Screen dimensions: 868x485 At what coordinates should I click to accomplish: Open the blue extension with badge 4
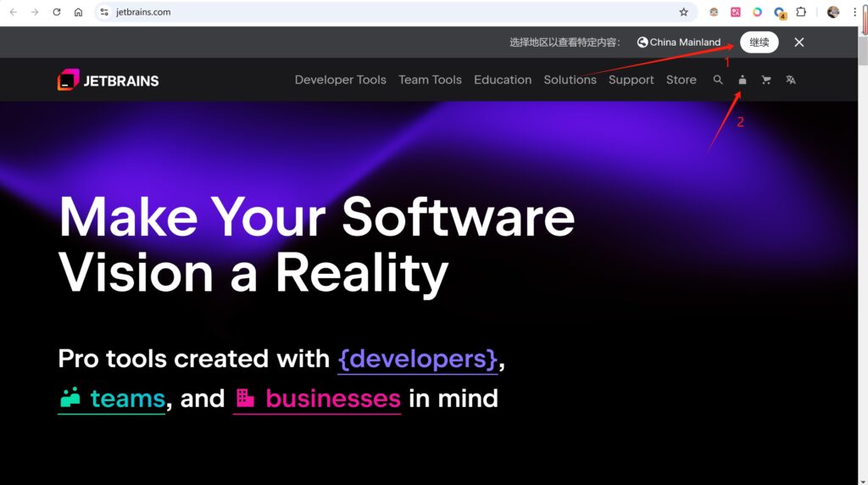tap(780, 13)
